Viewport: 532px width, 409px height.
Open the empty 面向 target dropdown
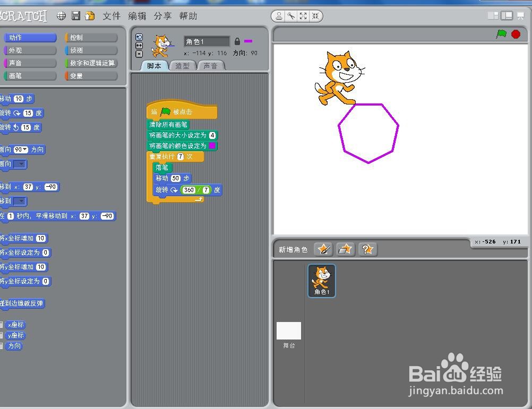coord(19,164)
